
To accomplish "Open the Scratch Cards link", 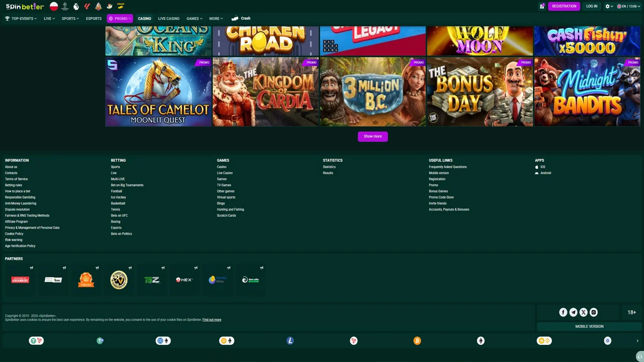I will [x=226, y=216].
